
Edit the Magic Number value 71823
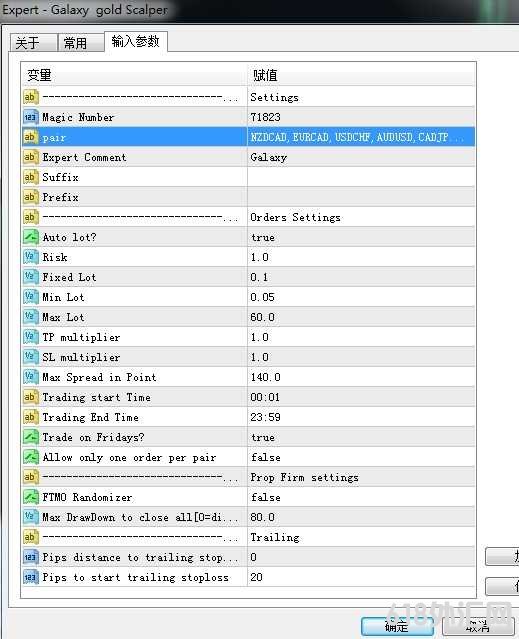(x=361, y=117)
